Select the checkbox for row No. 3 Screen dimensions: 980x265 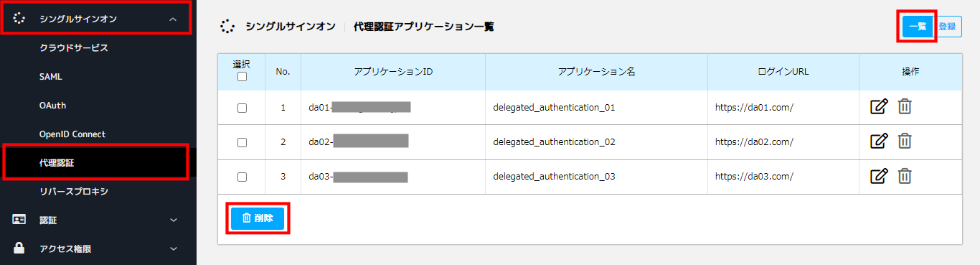(242, 177)
